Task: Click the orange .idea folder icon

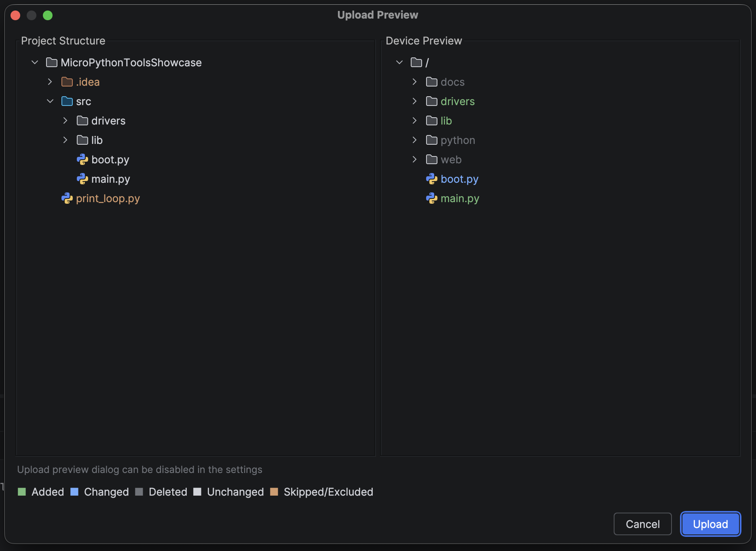Action: pos(67,82)
